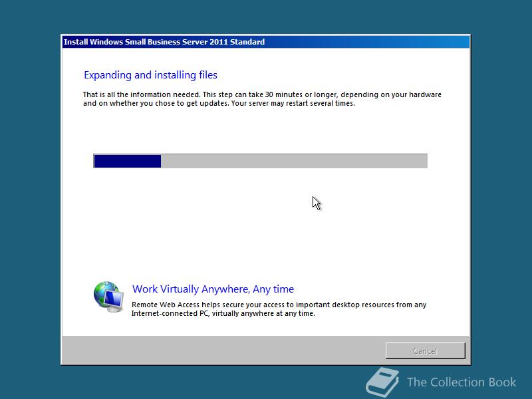Screen dimensions: 532x399
Task: Click the installer window title bar
Action: (x=266, y=42)
